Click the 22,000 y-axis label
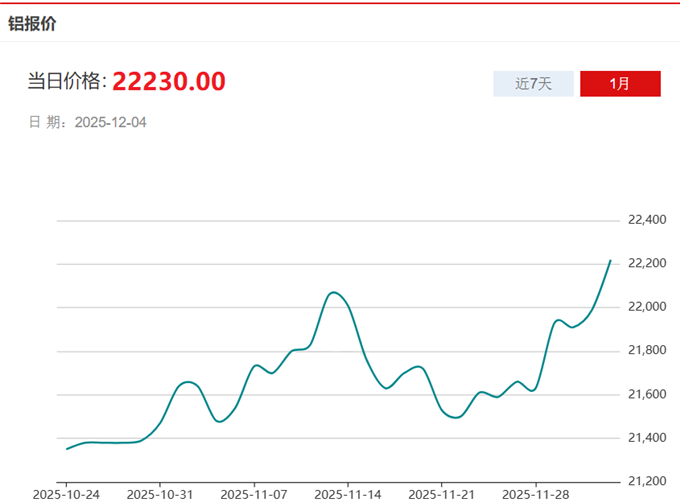Image resolution: width=680 pixels, height=502 pixels. 646,307
